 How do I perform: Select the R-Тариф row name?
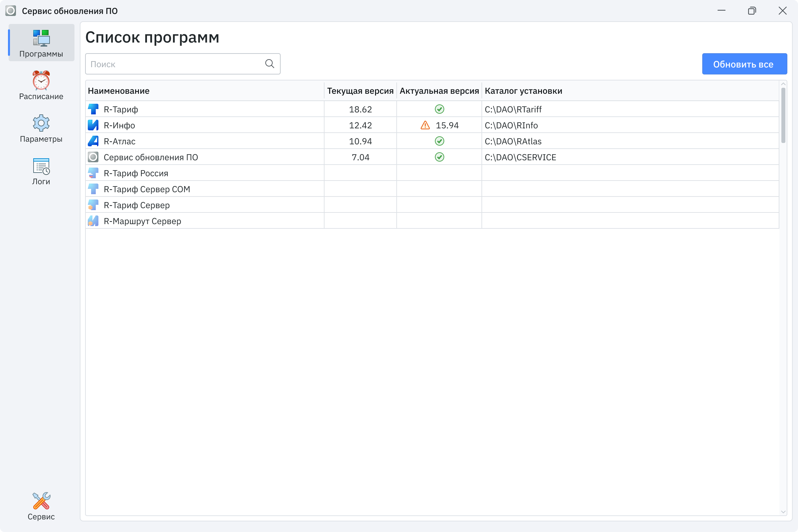coord(121,110)
